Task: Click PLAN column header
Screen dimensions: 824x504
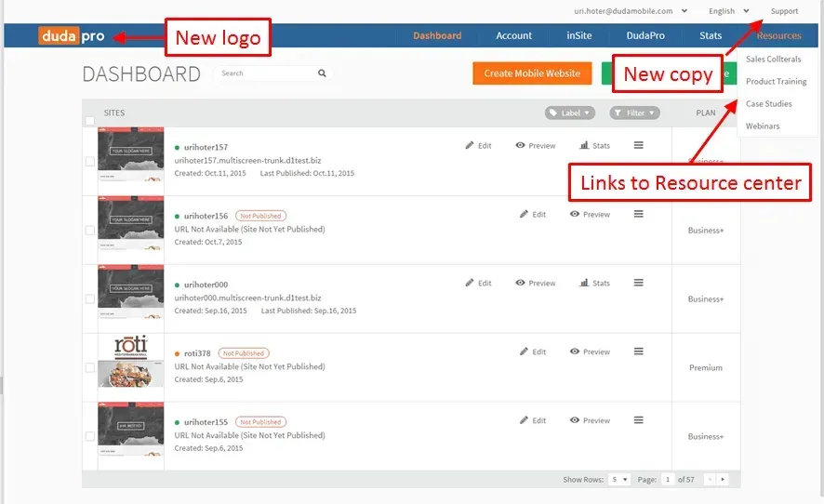Action: [706, 113]
